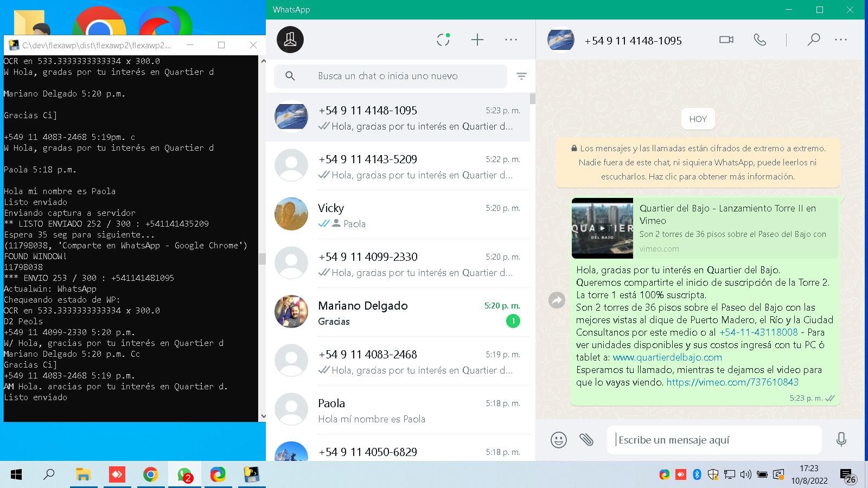
Task: Open AnyDesk from the taskbar
Action: (x=117, y=475)
